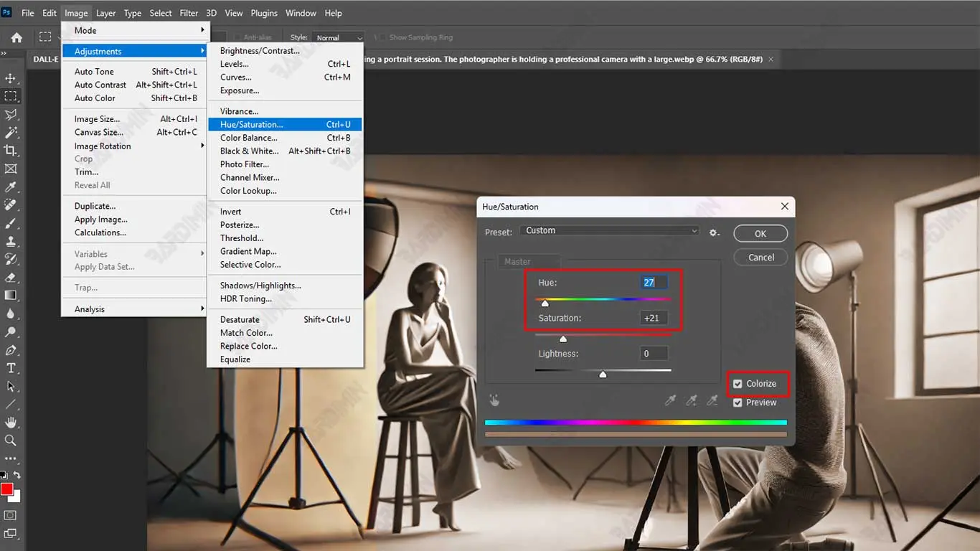Click OK in Hue/Saturation dialog

tap(760, 234)
